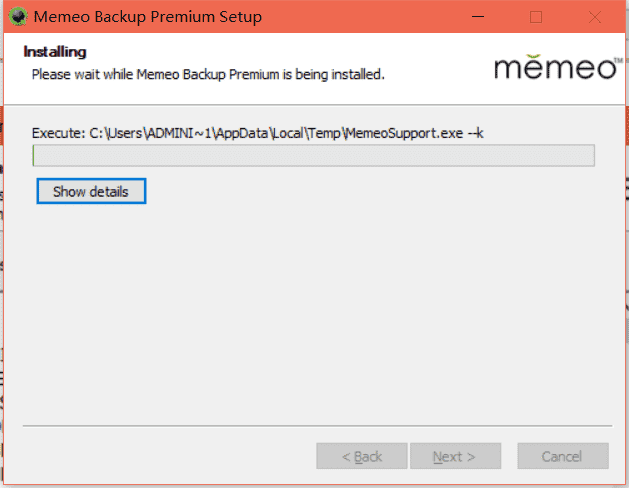Image resolution: width=629 pixels, height=488 pixels.
Task: Click the empty gray area below Show details
Action: [313, 313]
